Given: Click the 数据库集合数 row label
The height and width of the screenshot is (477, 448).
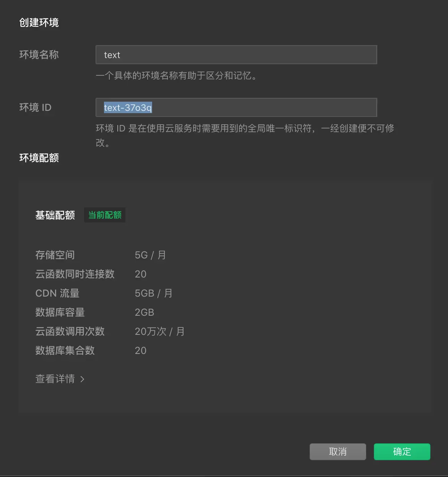Looking at the screenshot, I should (x=65, y=350).
